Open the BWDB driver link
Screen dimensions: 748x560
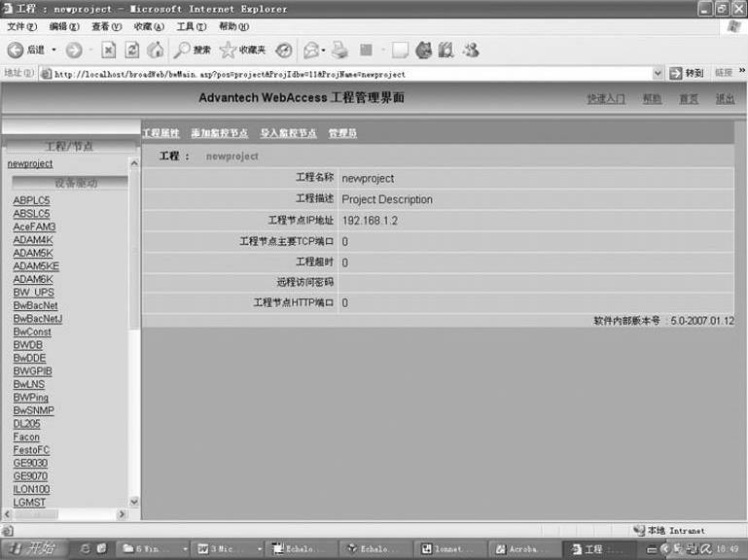(x=27, y=345)
